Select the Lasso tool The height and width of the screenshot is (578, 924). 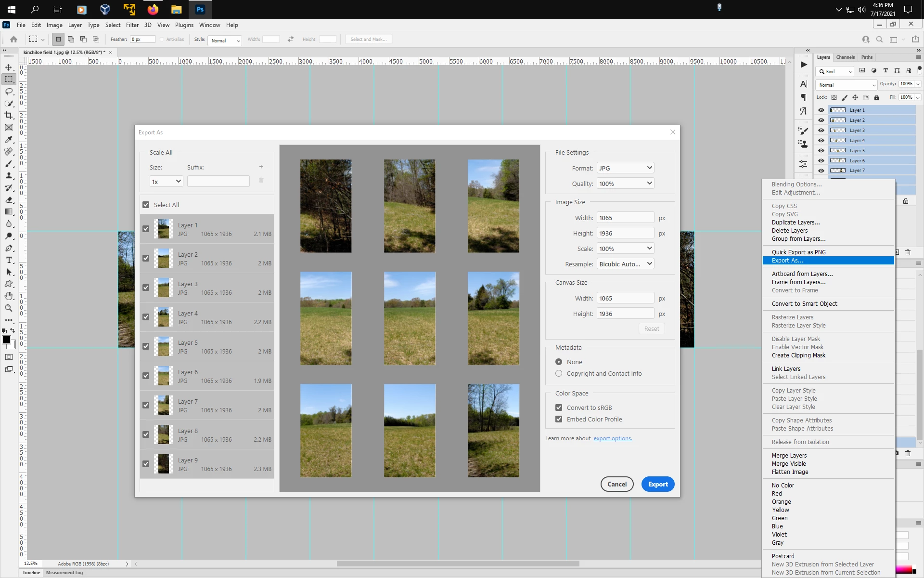click(x=9, y=92)
